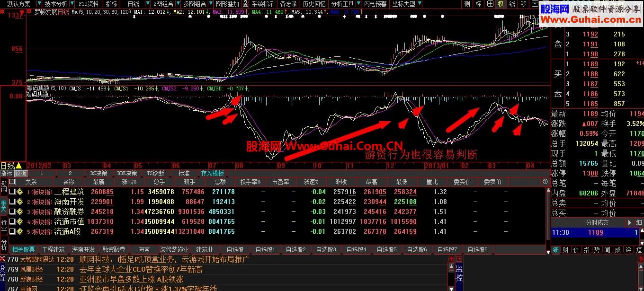Switch to the DDE决策 tab
Screen dimensions: 644x291
coord(127,173)
